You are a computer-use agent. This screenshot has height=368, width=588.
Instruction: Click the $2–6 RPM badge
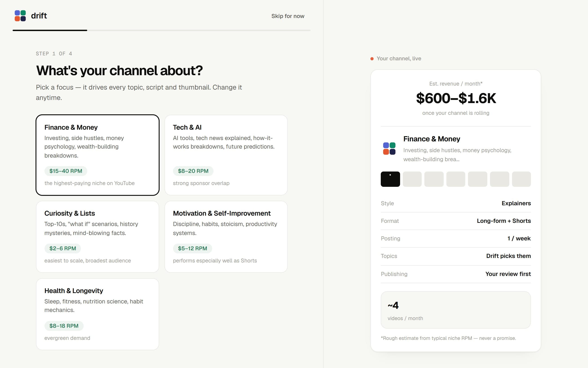pos(63,248)
